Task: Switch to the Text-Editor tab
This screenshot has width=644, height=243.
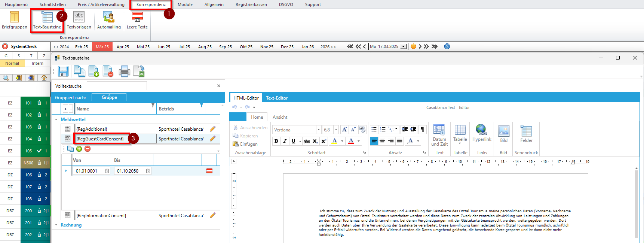Action: (277, 98)
